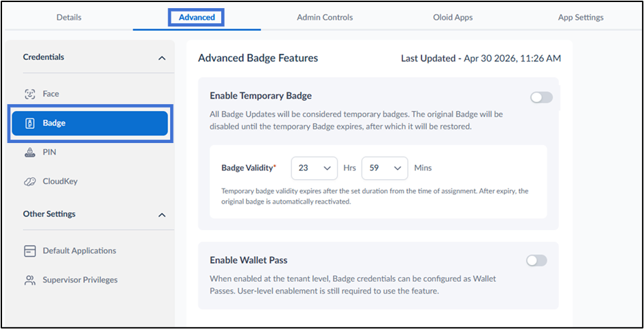Click the Advanced Badge Features heading

[258, 59]
